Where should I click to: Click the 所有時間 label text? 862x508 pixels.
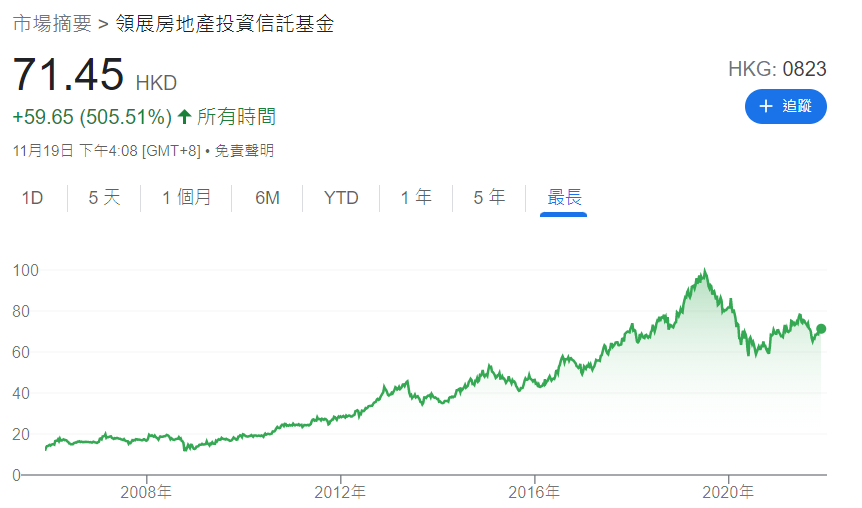(236, 117)
